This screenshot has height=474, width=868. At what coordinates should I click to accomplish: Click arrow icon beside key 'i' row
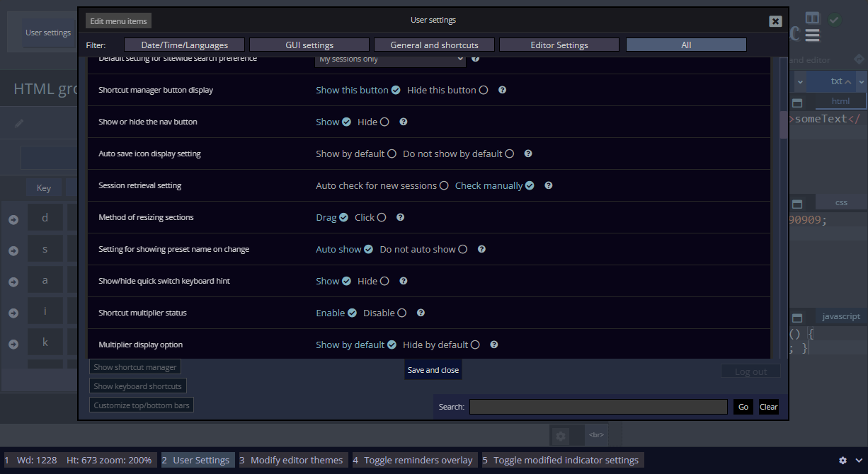coord(13,313)
